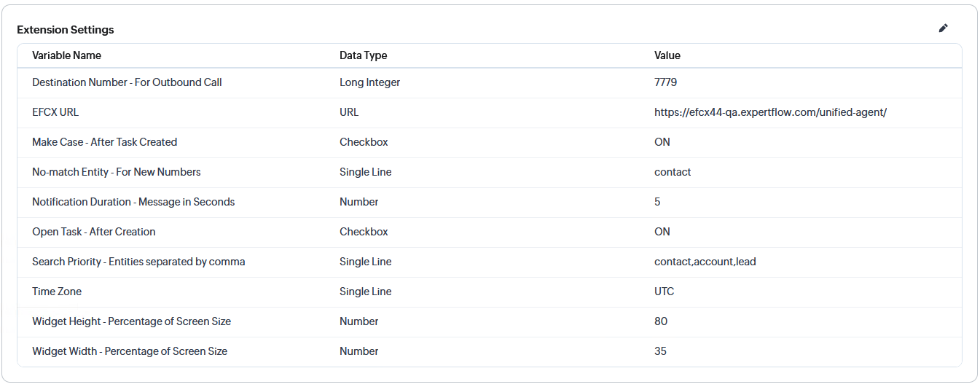980x387 pixels.
Task: Select the Time Zone variable name
Action: tap(57, 292)
